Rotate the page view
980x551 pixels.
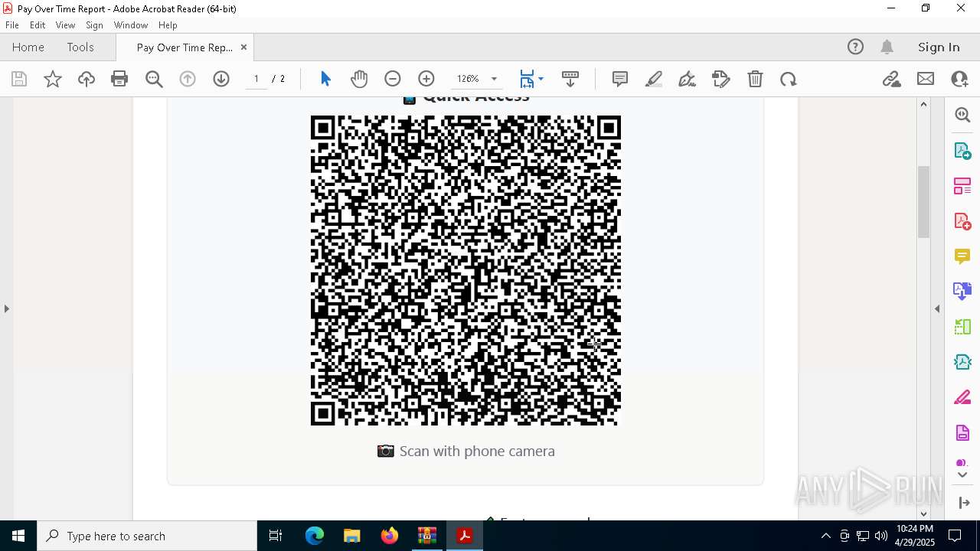coord(789,79)
